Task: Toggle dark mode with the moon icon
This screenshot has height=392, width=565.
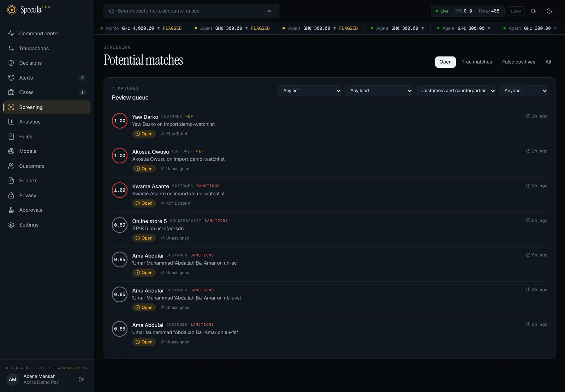Action: pyautogui.click(x=549, y=11)
